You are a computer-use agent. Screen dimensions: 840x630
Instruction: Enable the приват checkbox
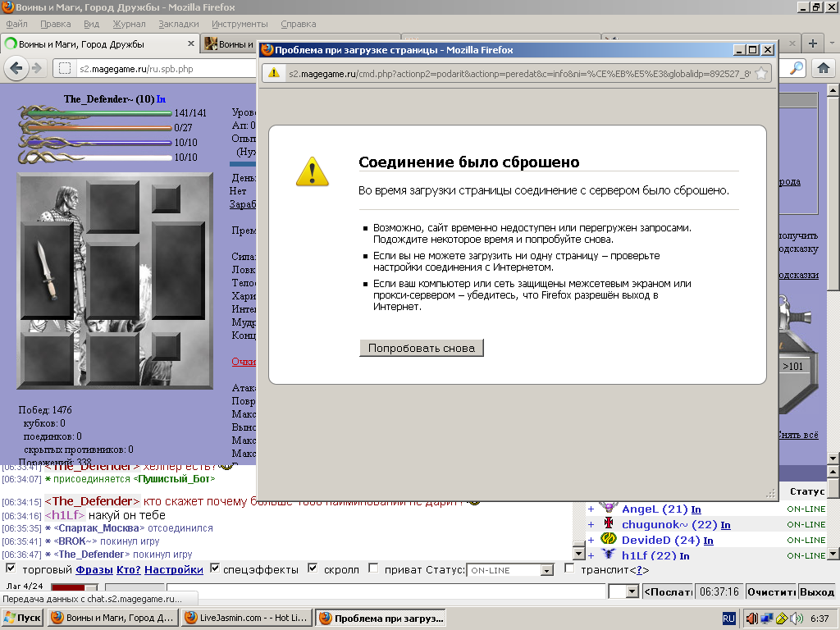point(373,568)
